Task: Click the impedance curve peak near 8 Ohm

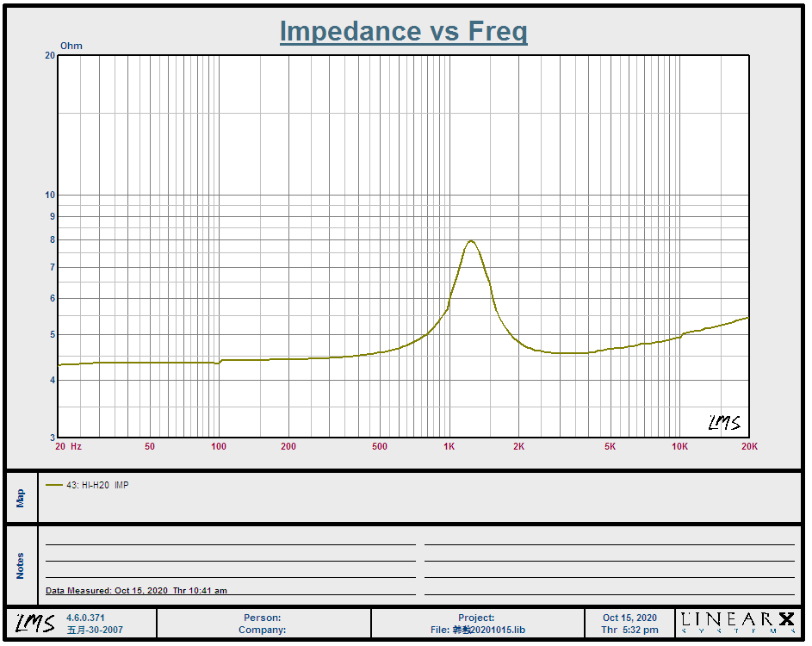Action: coord(471,241)
